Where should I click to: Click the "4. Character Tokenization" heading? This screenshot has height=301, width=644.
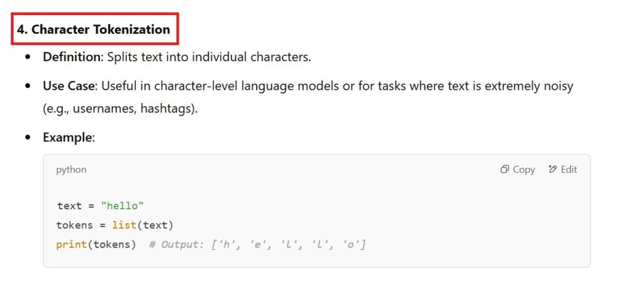[94, 30]
